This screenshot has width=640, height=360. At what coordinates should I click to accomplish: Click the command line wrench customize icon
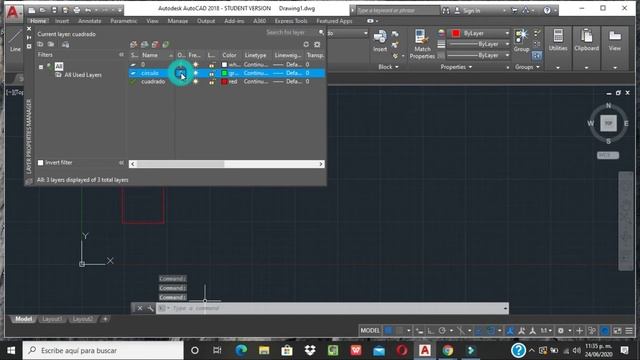[150, 308]
